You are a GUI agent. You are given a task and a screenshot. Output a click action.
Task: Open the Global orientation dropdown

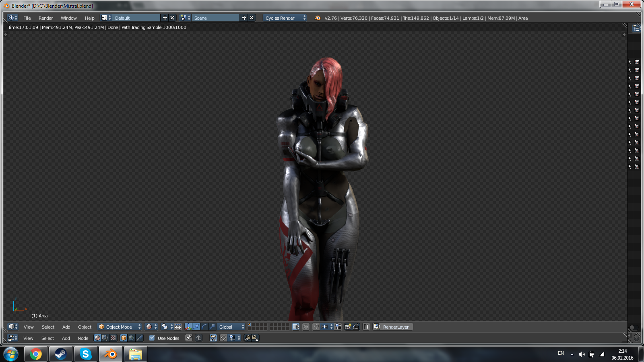(231, 327)
